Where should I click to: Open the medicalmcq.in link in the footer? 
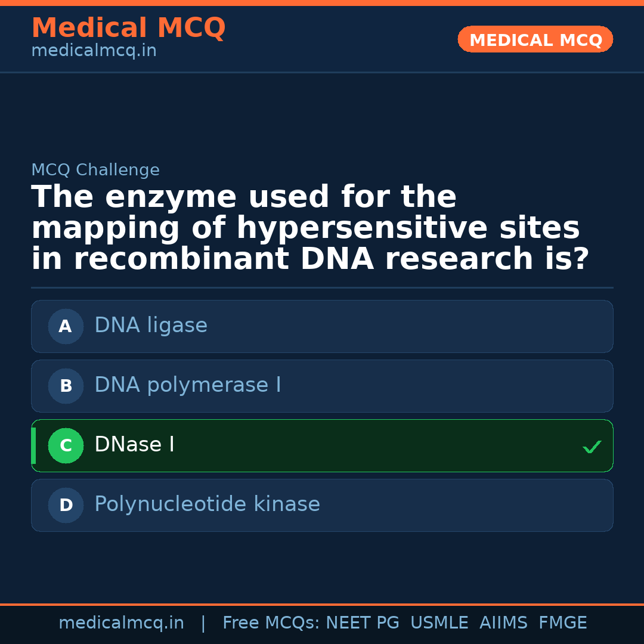click(121, 623)
